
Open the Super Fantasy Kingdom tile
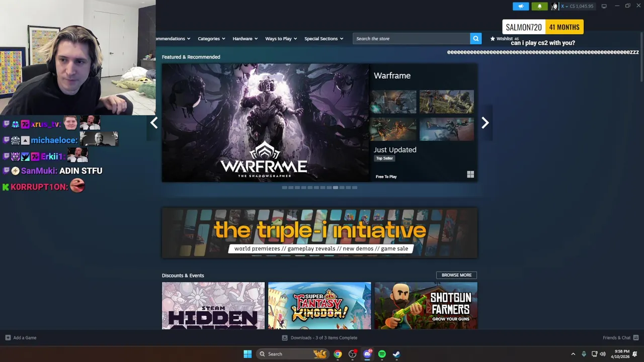click(x=319, y=306)
